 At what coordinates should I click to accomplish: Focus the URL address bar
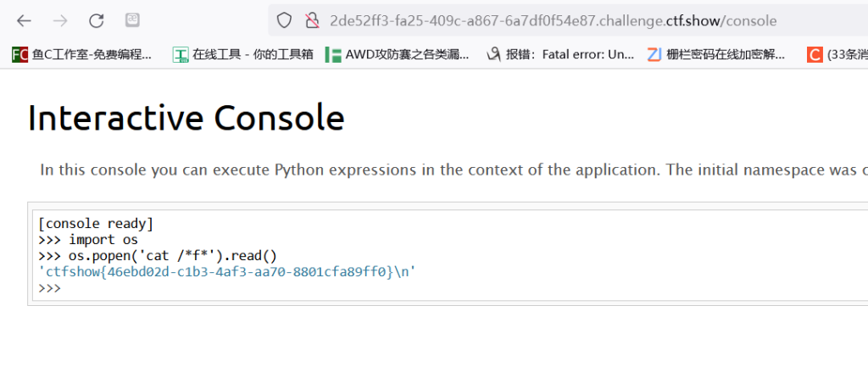click(x=551, y=20)
